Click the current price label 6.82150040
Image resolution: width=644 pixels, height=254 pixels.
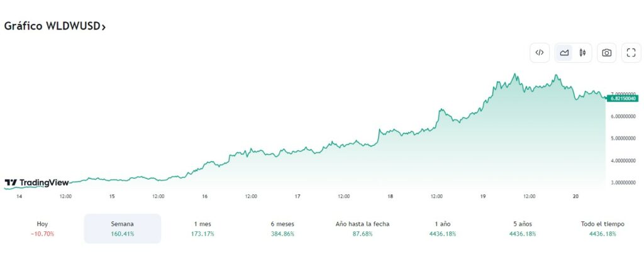(623, 98)
